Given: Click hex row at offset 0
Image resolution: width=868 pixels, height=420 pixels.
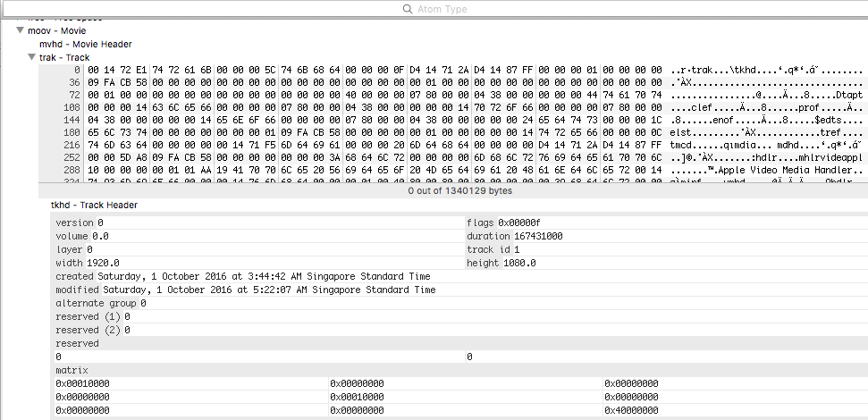Looking at the screenshot, I should click(451, 71).
